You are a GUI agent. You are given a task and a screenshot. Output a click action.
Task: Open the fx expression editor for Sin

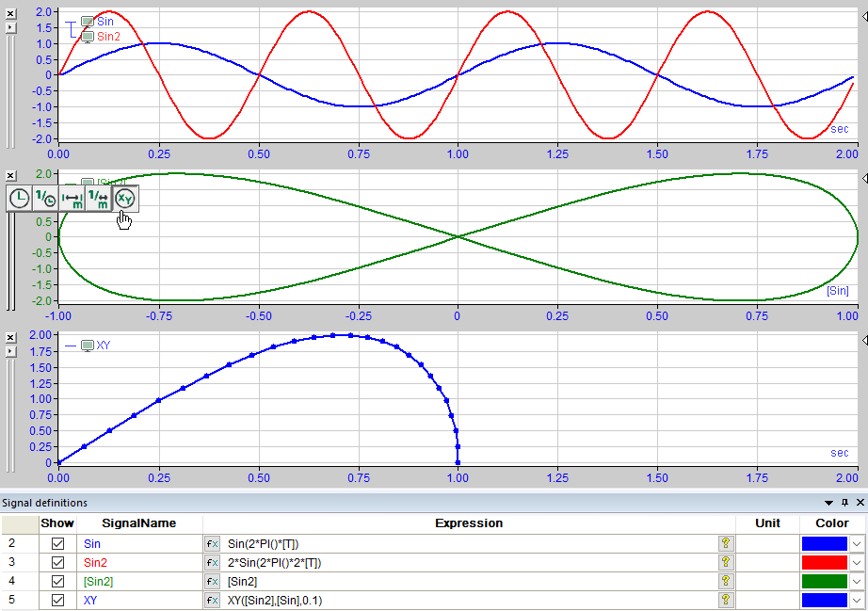[212, 544]
